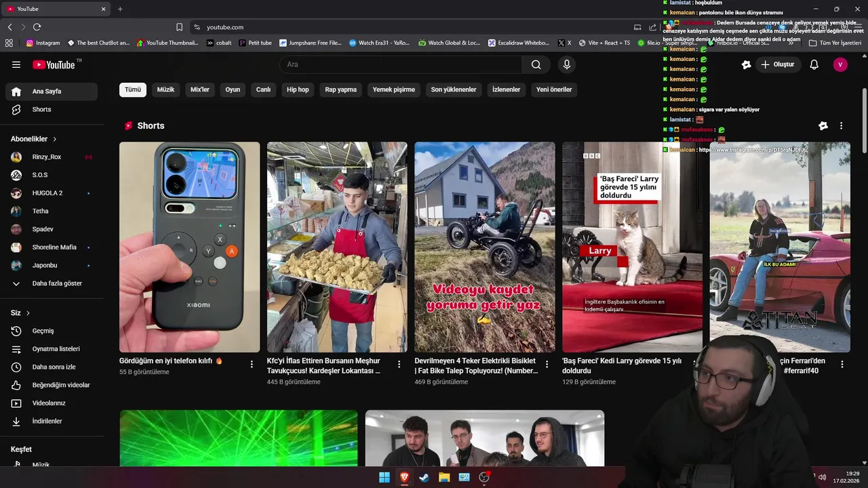The width and height of the screenshot is (868, 488).
Task: Select the Canlı filter chip
Action: (263, 89)
